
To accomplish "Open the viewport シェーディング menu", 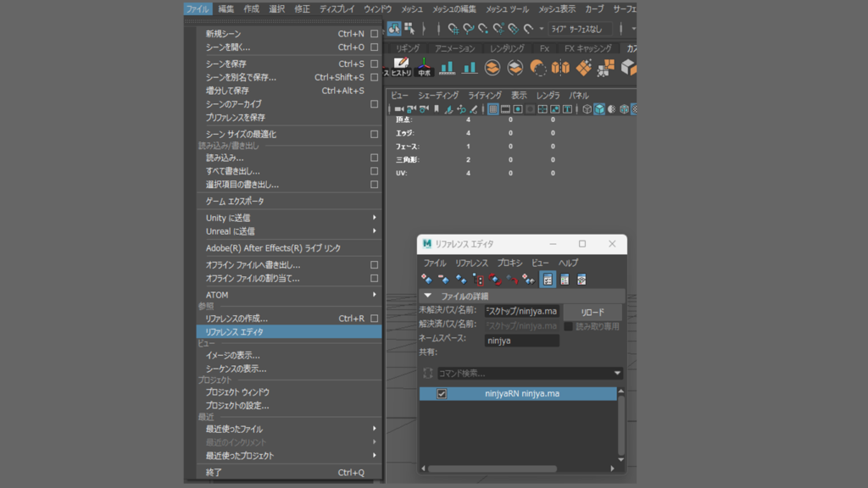I will (438, 95).
